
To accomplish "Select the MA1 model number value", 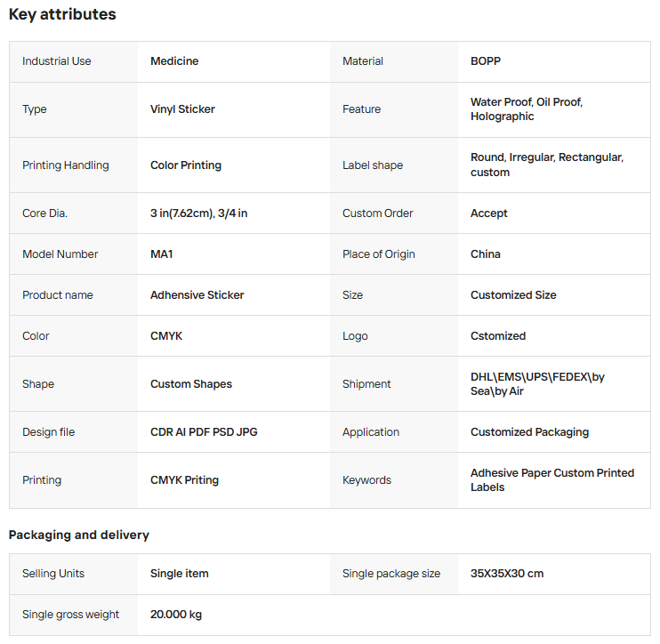I will pos(162,254).
